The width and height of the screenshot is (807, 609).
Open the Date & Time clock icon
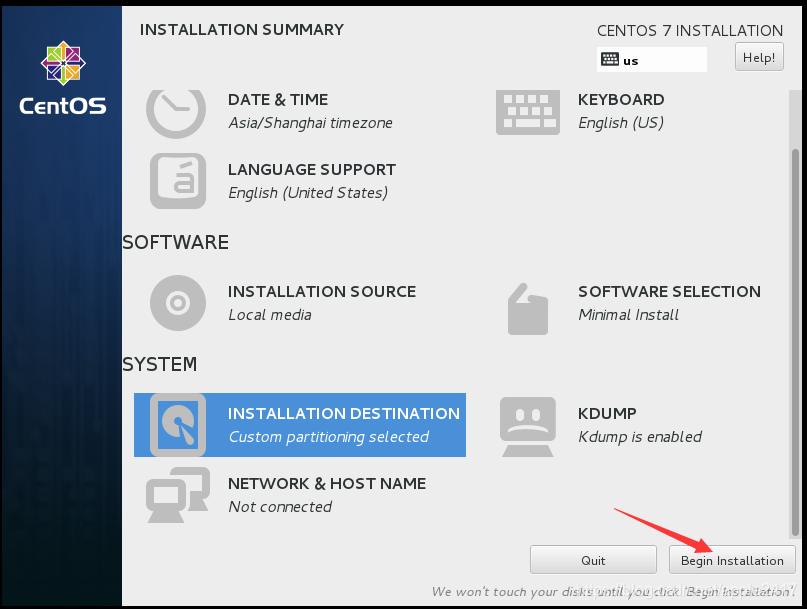[176, 114]
